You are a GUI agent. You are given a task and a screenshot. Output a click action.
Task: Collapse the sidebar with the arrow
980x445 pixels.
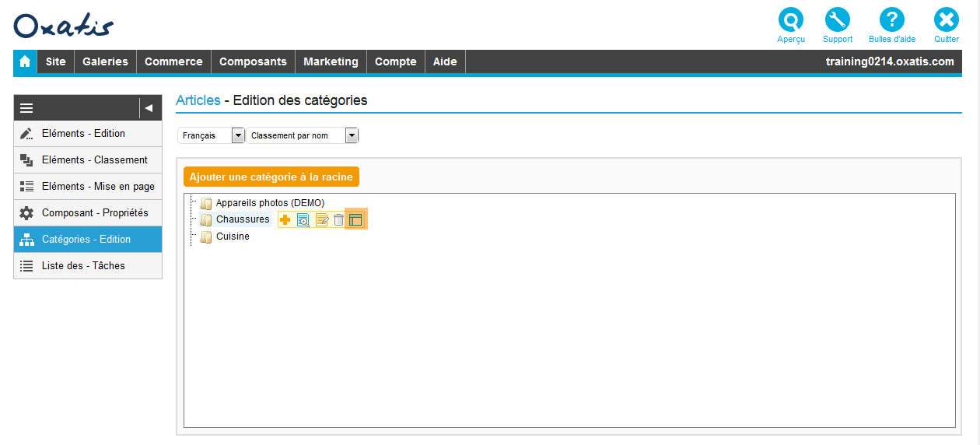click(x=149, y=108)
